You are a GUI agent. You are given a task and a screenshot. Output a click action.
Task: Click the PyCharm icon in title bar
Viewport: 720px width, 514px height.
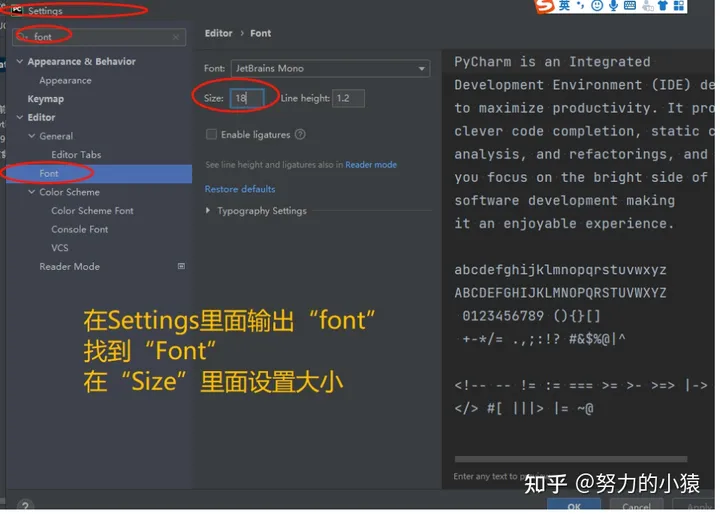point(17,10)
